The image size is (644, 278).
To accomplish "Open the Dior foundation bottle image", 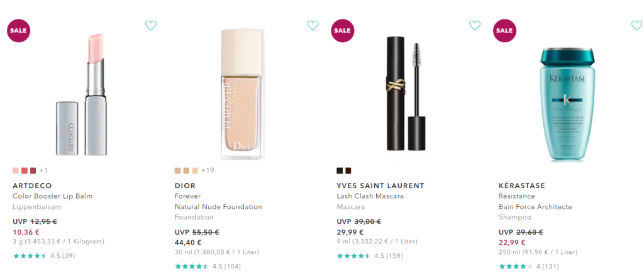I will pyautogui.click(x=244, y=93).
